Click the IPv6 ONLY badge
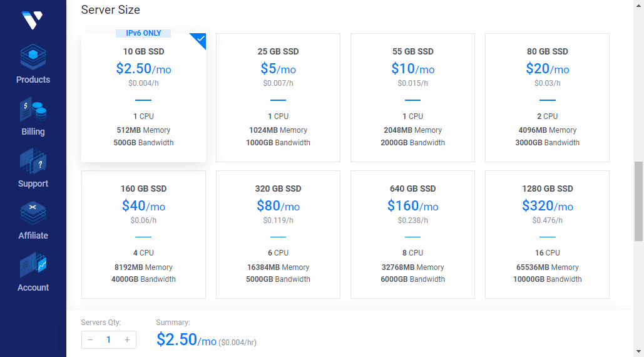The image size is (644, 357). click(x=143, y=33)
